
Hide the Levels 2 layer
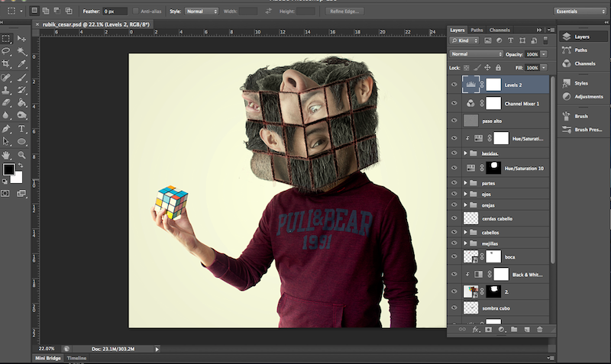[x=454, y=85]
